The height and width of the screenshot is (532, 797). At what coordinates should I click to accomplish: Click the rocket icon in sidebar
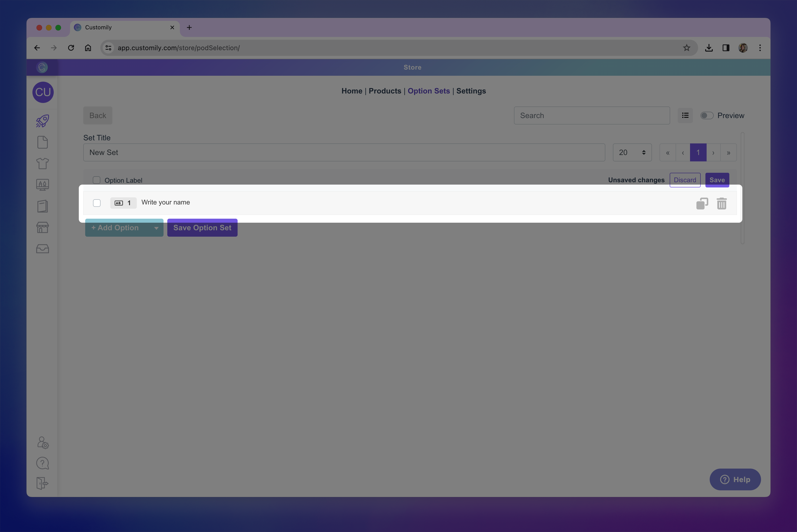click(x=43, y=121)
